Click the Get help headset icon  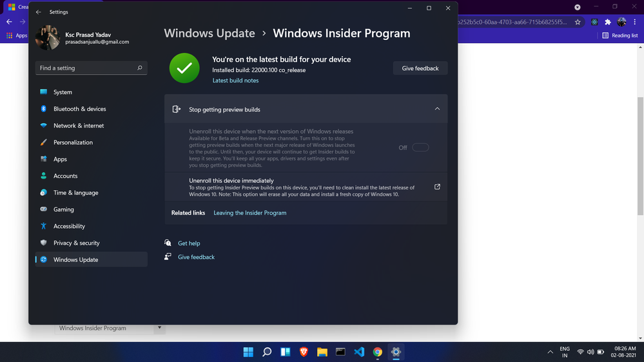point(168,243)
